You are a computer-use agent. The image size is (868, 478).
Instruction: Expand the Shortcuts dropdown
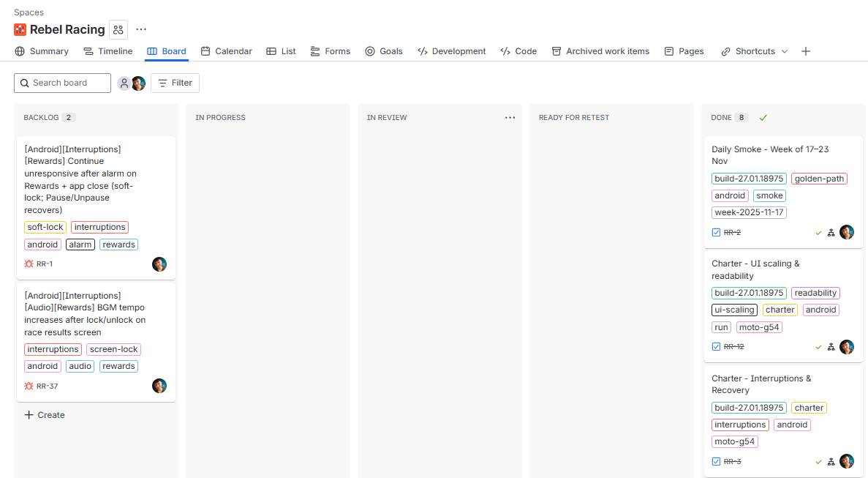point(755,51)
